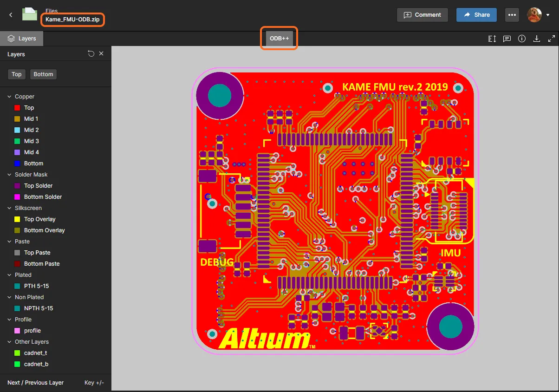Select the ODB++ view tab

pyautogui.click(x=279, y=39)
